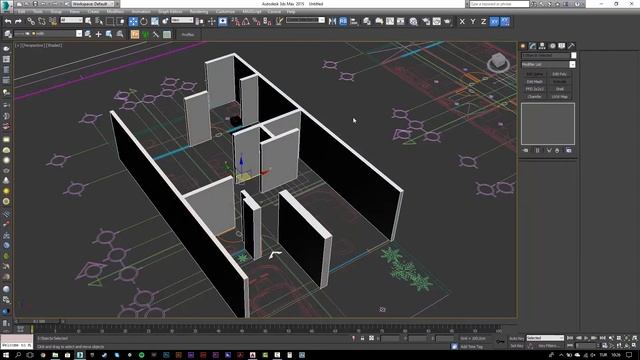Image resolution: width=640 pixels, height=360 pixels.
Task: Switch to the Motion command panel tab
Action: pyautogui.click(x=552, y=46)
